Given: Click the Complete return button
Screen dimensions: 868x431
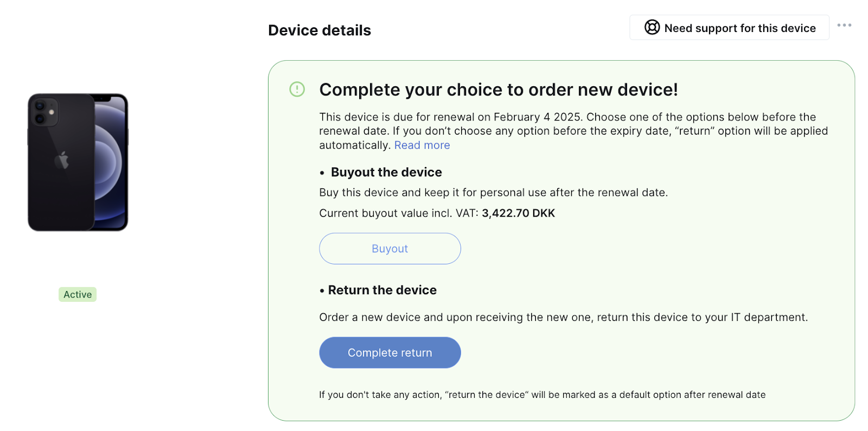Looking at the screenshot, I should 390,353.
